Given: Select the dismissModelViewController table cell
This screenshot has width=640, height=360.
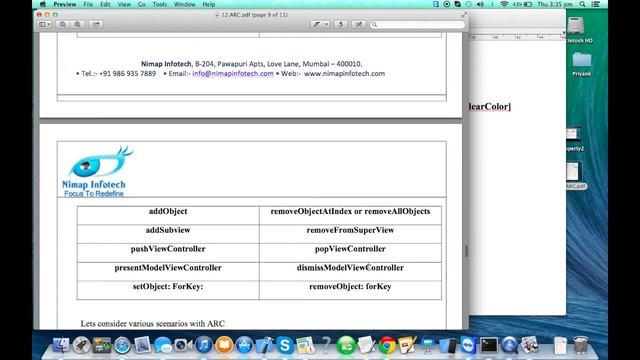Looking at the screenshot, I should click(350, 271).
